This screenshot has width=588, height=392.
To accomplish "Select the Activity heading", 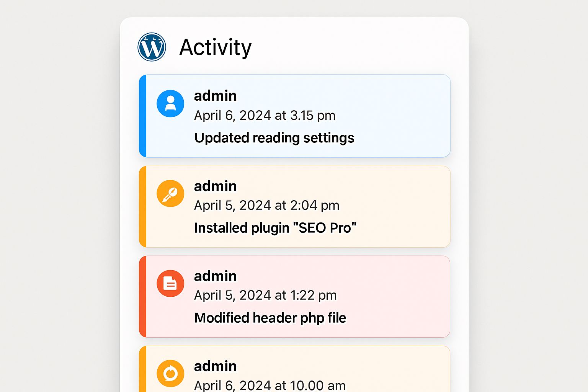I will pos(215,47).
